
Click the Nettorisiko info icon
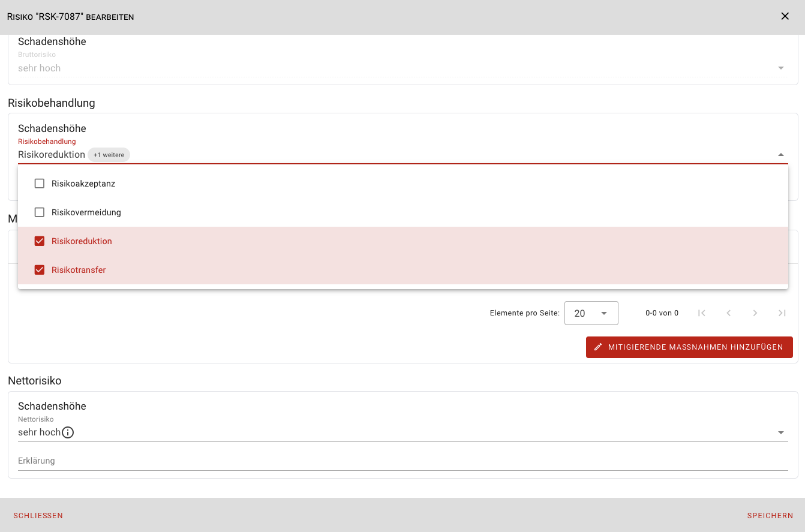[68, 432]
